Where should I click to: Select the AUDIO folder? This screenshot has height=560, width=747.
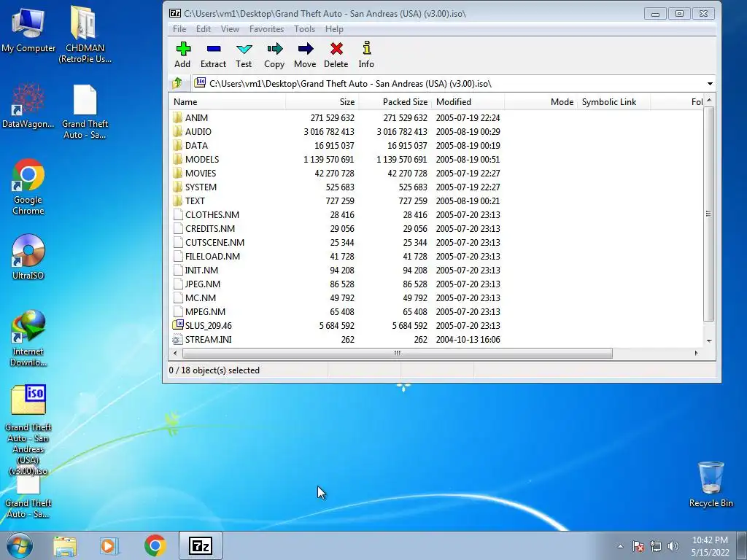coord(198,131)
